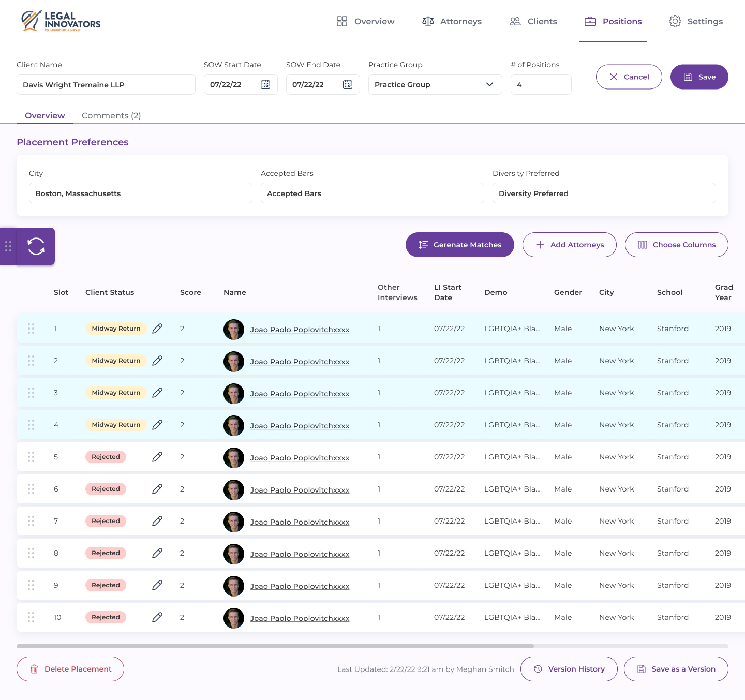Click the Clients people icon

515,21
